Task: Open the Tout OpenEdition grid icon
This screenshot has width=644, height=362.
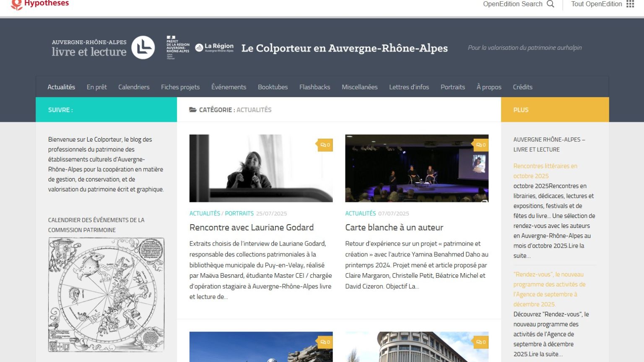Action: (630, 4)
